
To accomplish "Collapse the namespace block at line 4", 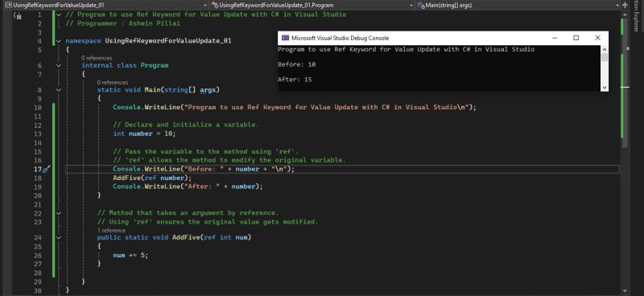I will point(58,41).
